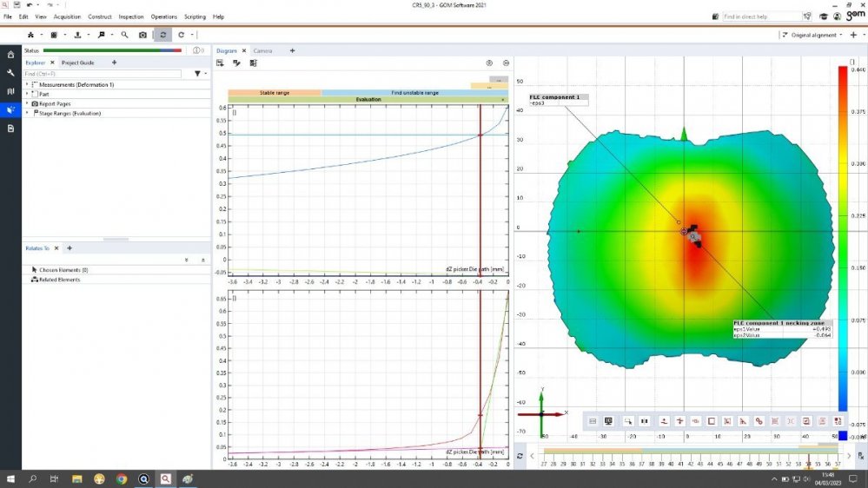
Task: Open the report document icon in left sidebar
Action: pyautogui.click(x=10, y=129)
